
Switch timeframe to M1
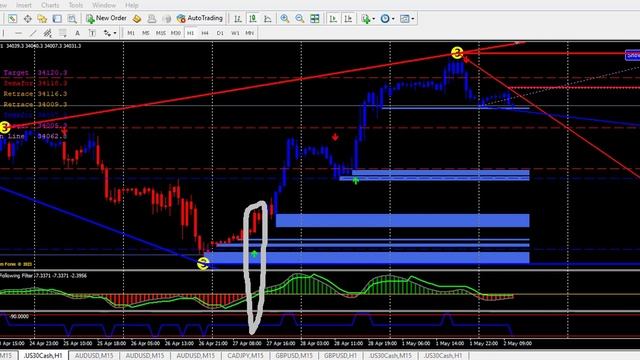point(131,33)
